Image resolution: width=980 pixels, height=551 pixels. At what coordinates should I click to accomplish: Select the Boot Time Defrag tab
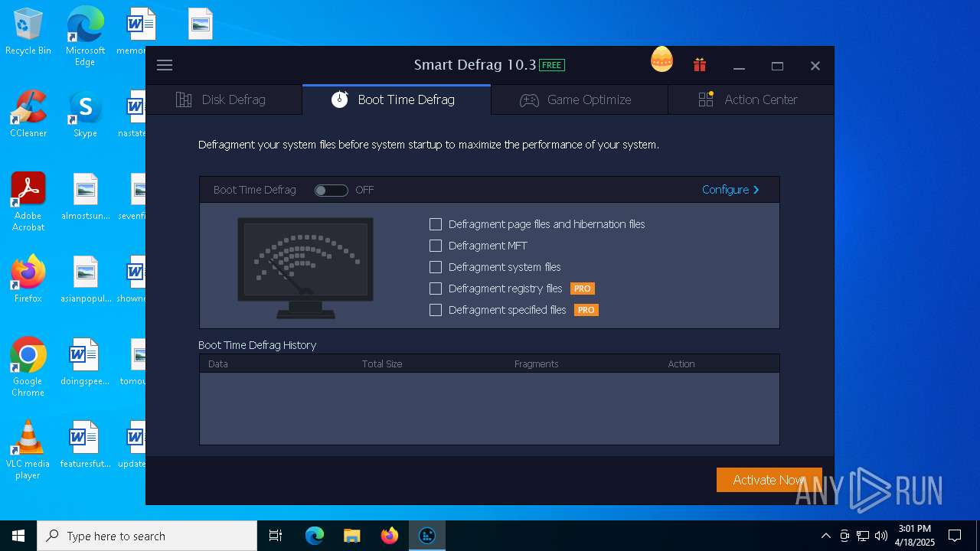397,99
